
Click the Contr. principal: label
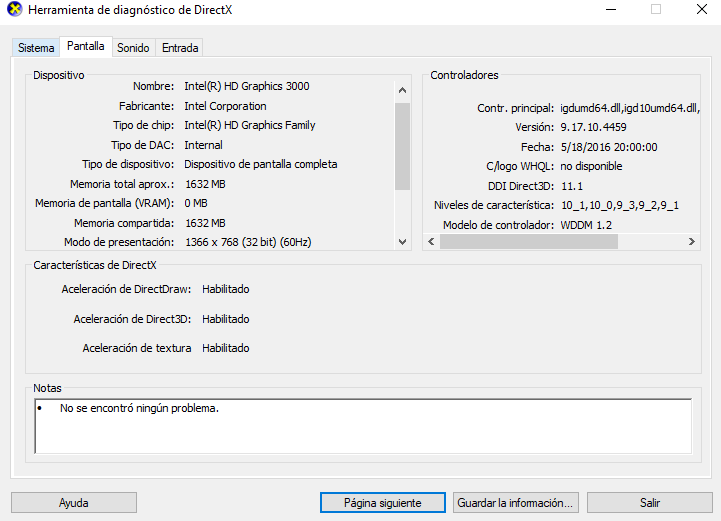[515, 109]
